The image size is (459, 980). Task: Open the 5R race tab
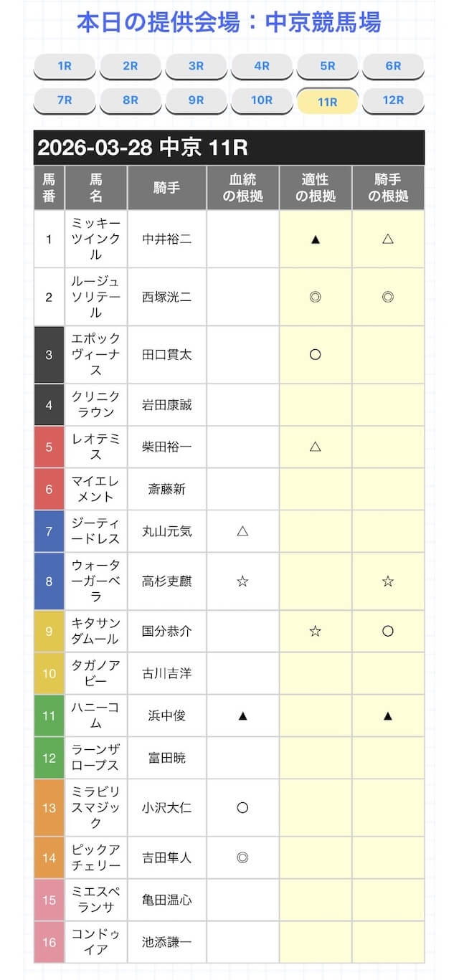tap(328, 67)
